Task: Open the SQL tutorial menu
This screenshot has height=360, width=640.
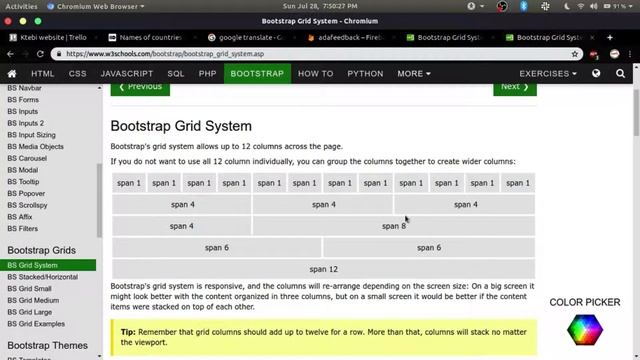Action: 176,73
